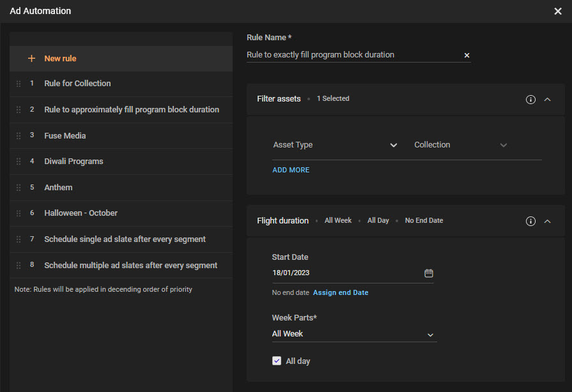Click Assign end Date link
Viewport: 572px width, 392px height.
point(341,292)
